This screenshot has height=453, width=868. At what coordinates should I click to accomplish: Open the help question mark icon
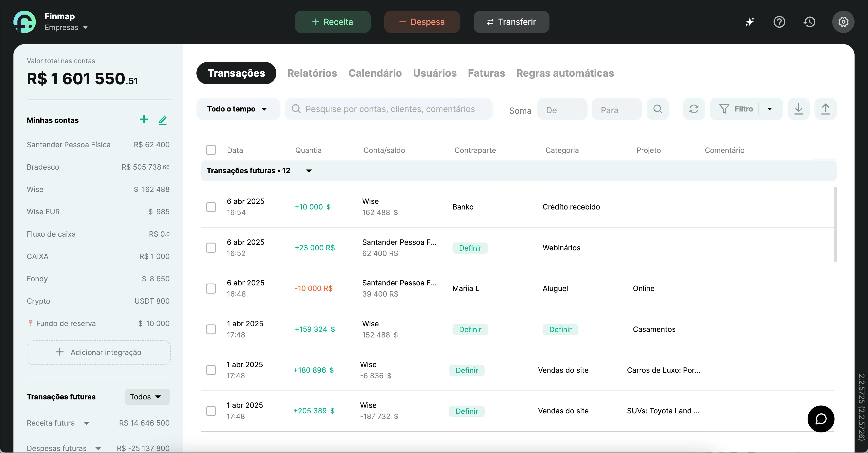click(779, 22)
